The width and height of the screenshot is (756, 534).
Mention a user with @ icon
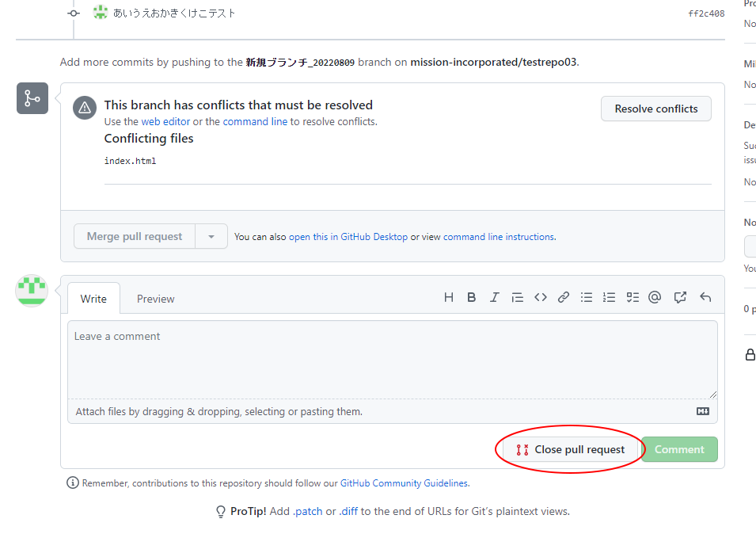coord(655,298)
